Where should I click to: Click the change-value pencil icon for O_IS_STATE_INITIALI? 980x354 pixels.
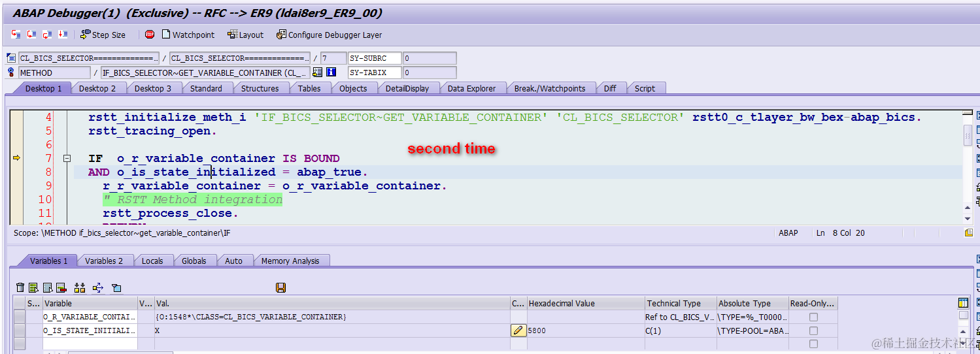pos(518,330)
